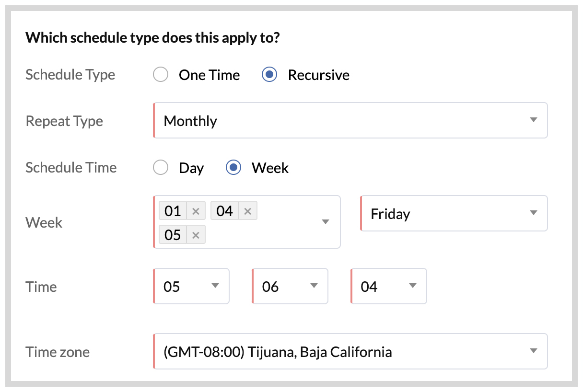
Task: Click the Week selector's dropdown arrow icon
Action: tap(326, 222)
